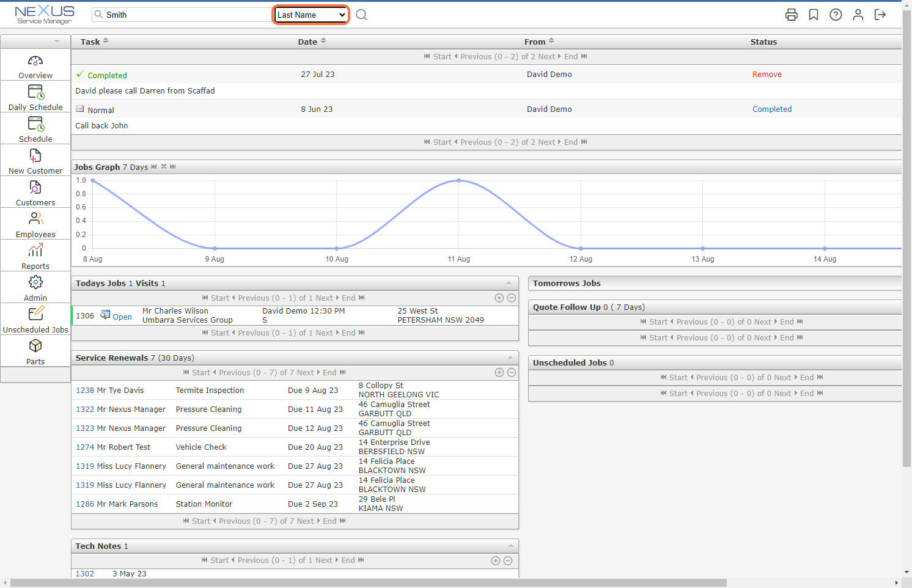The image size is (912, 588).
Task: Sort the list by Task column
Action: pyautogui.click(x=95, y=42)
